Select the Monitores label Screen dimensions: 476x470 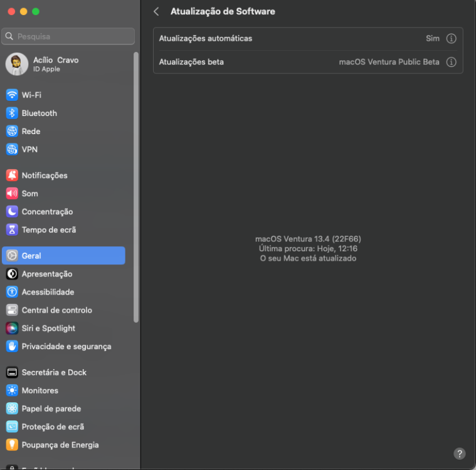(x=40, y=390)
